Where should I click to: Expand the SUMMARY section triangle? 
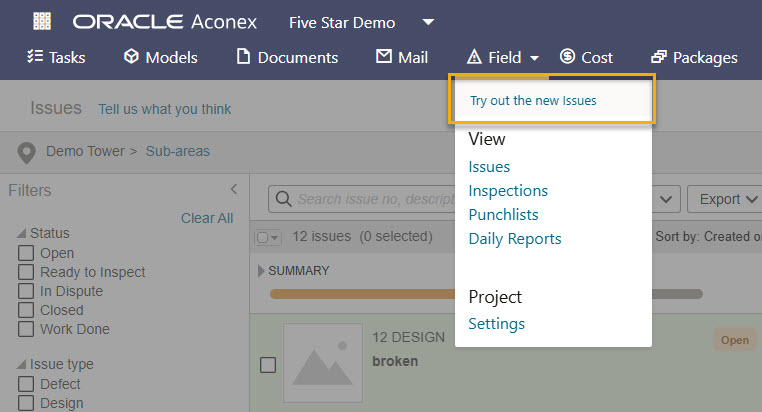pyautogui.click(x=261, y=271)
